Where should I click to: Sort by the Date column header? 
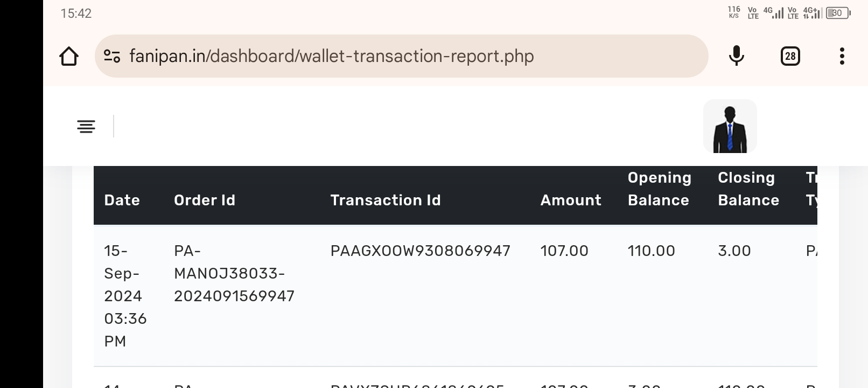[122, 200]
